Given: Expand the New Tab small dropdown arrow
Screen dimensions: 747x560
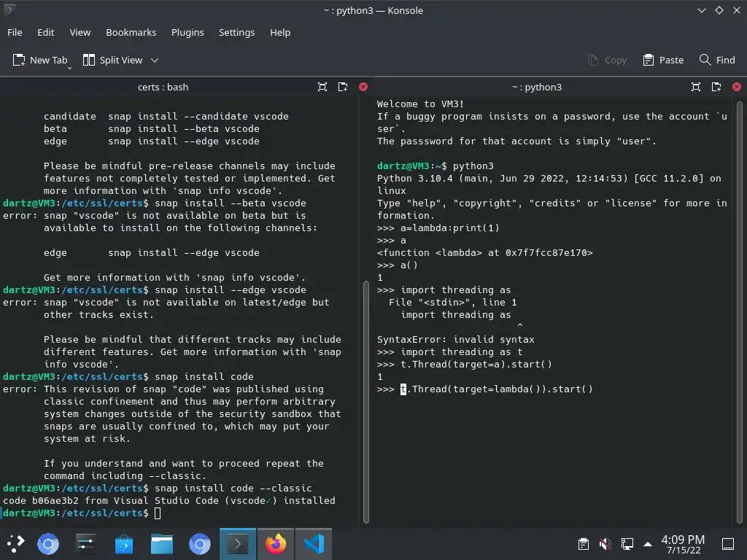Looking at the screenshot, I should 69,68.
